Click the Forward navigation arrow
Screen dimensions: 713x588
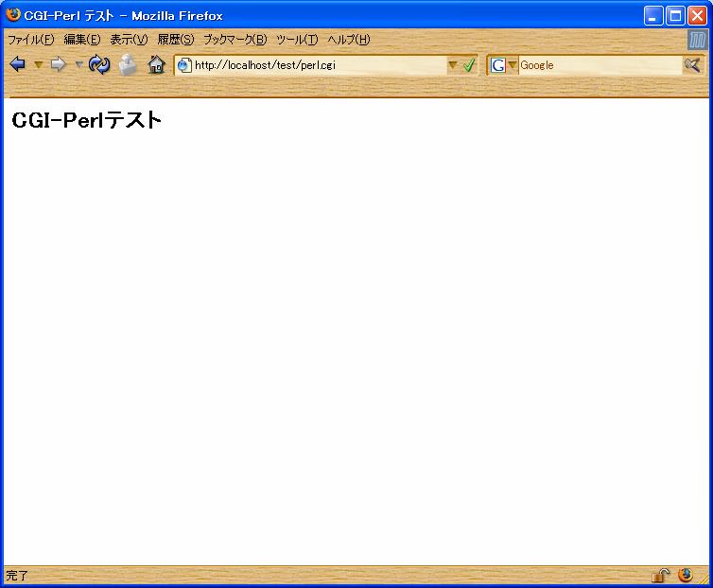(x=58, y=64)
